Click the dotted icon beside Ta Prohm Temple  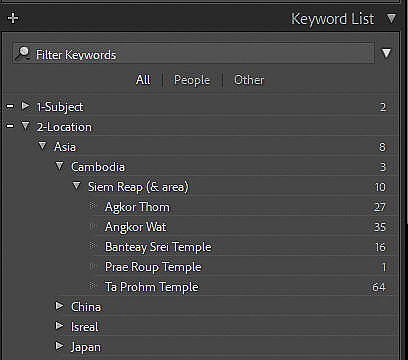(93, 285)
